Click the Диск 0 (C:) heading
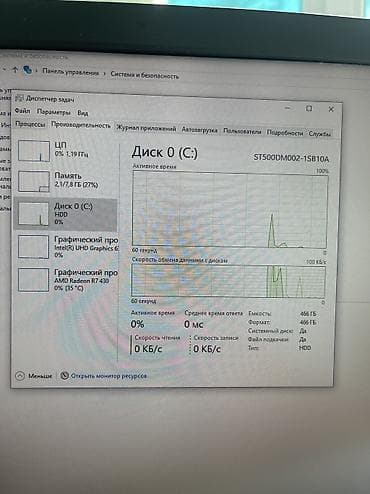The image size is (370, 494). tap(165, 152)
